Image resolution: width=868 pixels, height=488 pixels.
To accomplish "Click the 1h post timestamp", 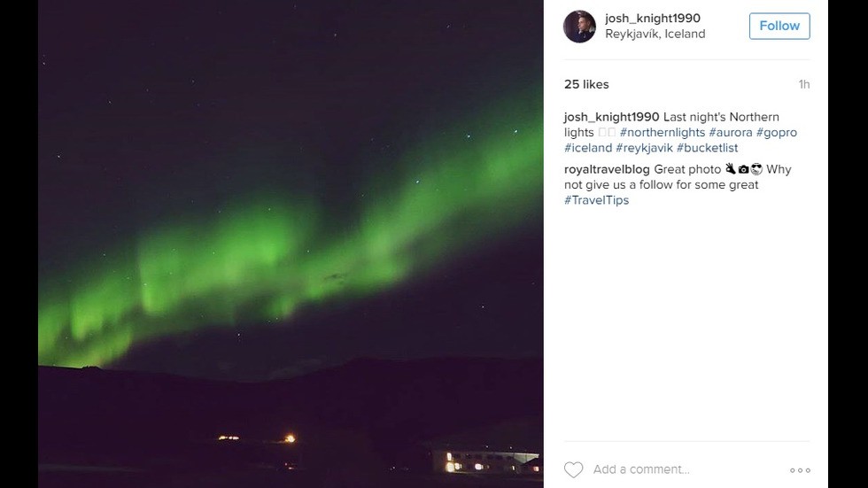I will (x=804, y=84).
